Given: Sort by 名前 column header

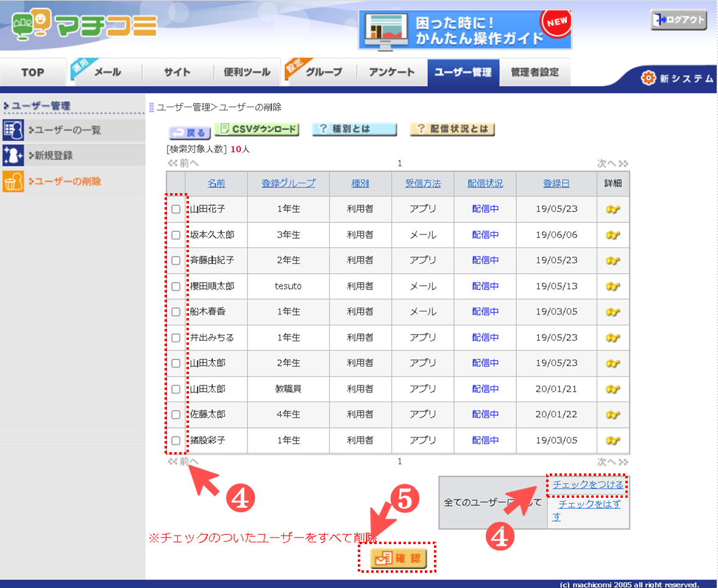Looking at the screenshot, I should pos(216,183).
